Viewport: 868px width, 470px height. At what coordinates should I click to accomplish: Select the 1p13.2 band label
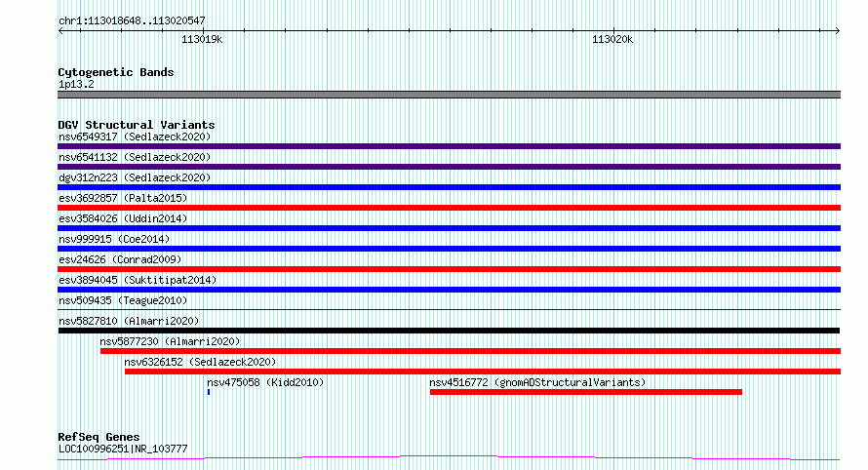click(x=76, y=84)
